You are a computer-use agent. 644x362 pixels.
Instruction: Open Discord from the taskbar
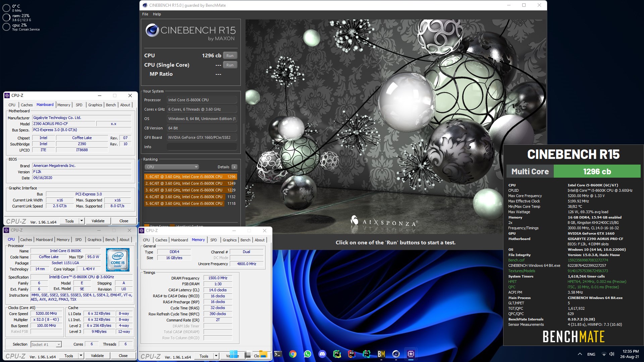pos(322,354)
